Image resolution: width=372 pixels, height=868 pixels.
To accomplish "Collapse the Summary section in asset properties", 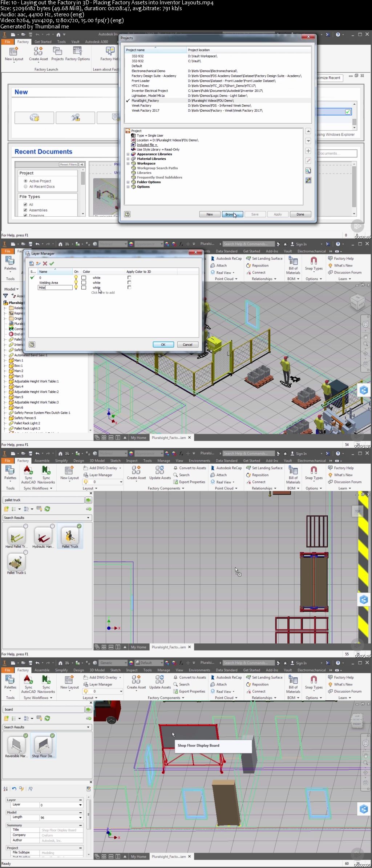I will 81,825.
